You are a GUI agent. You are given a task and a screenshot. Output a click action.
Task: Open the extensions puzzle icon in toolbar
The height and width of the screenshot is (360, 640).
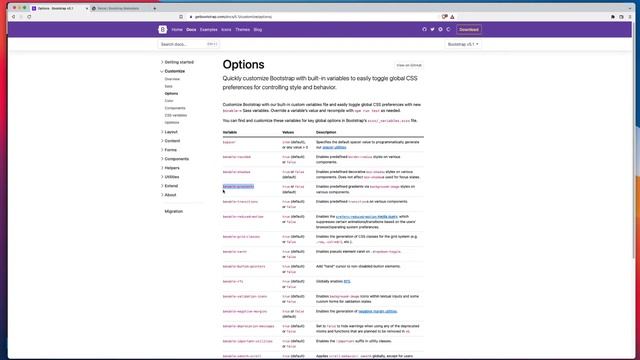(613, 17)
